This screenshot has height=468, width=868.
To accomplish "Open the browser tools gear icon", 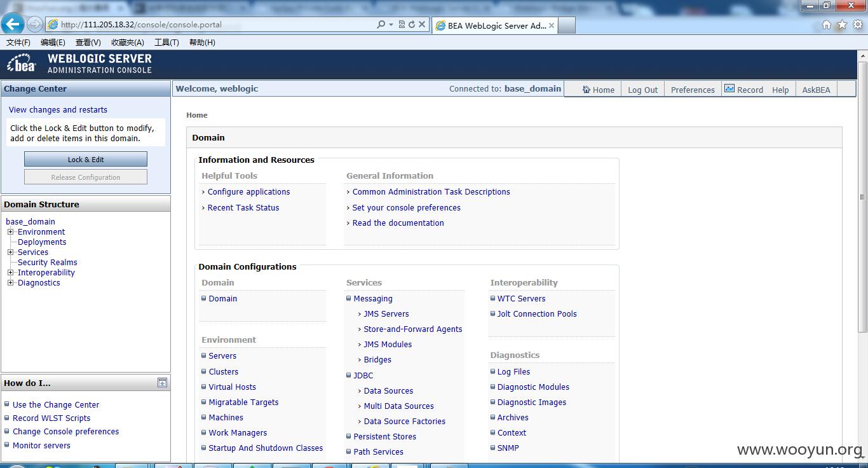I will (857, 25).
